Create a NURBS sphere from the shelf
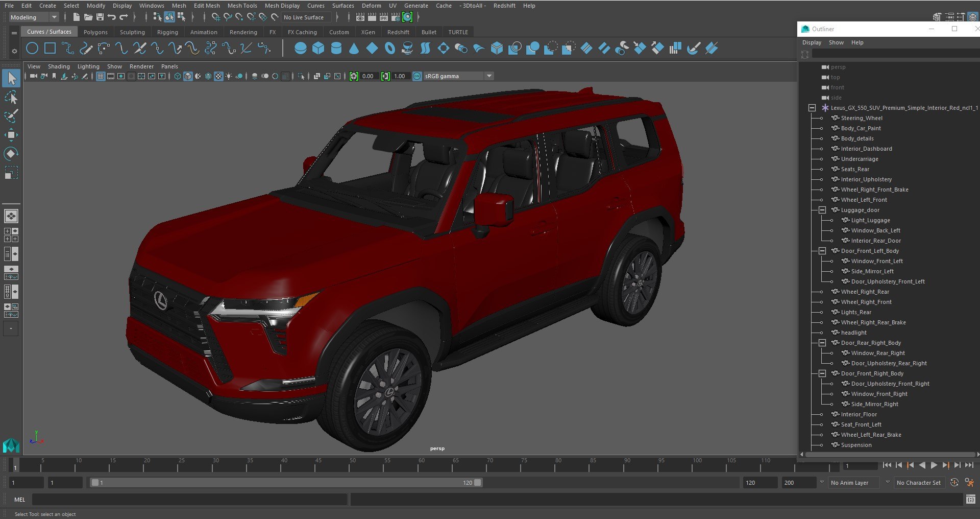The image size is (980, 519). pyautogui.click(x=301, y=49)
